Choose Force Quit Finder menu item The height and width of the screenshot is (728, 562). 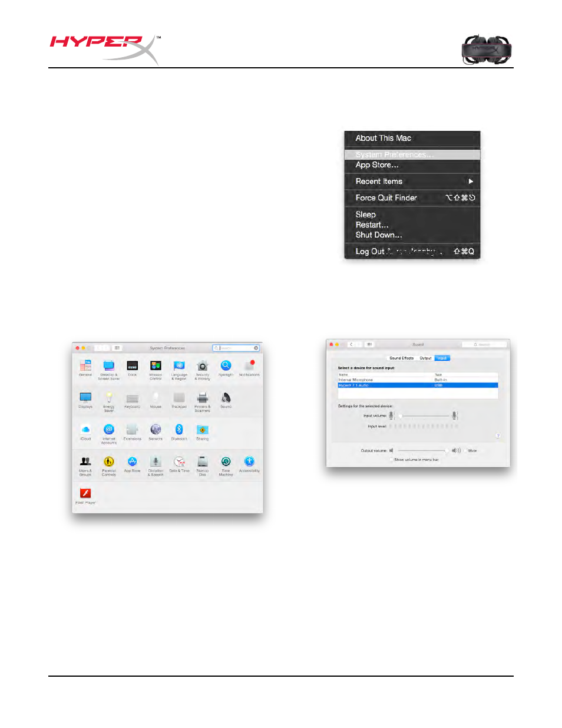pyautogui.click(x=412, y=198)
